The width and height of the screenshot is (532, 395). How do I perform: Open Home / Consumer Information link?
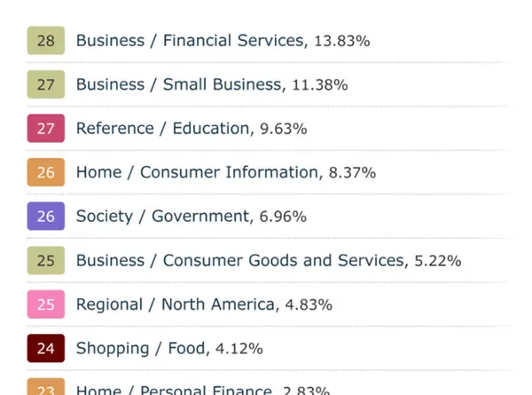click(199, 172)
